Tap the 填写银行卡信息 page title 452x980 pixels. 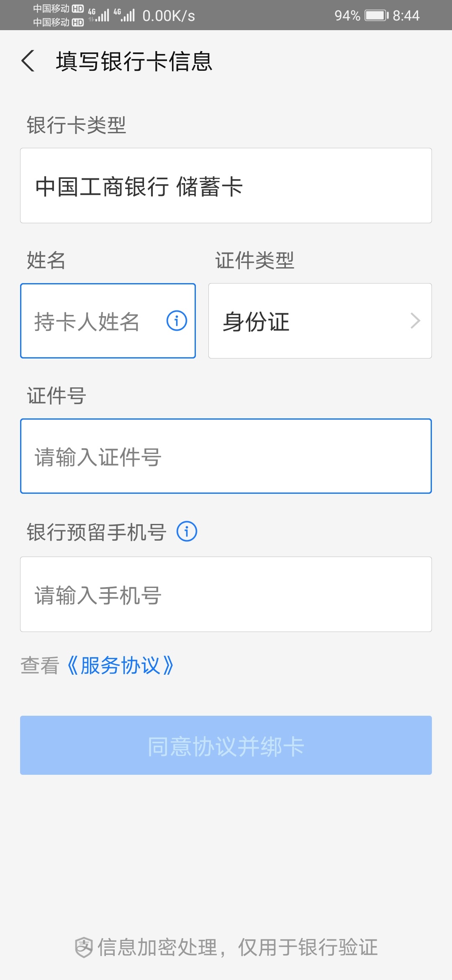point(134,61)
